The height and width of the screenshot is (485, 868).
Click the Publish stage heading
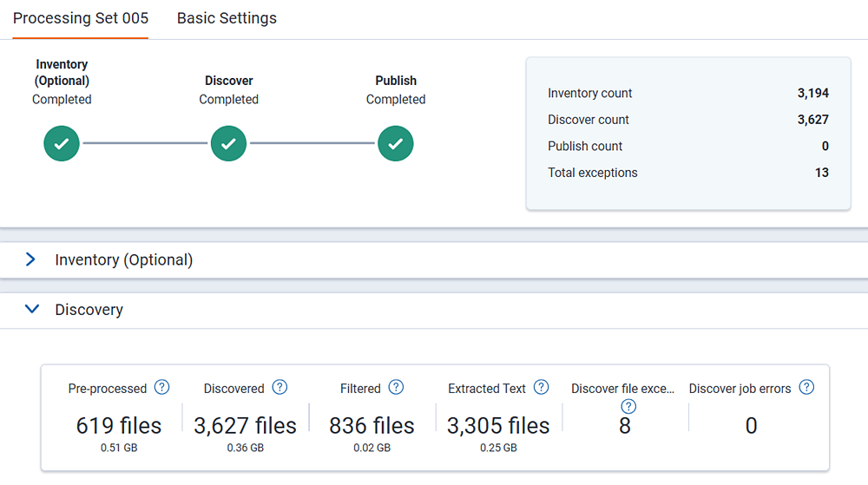coord(396,81)
